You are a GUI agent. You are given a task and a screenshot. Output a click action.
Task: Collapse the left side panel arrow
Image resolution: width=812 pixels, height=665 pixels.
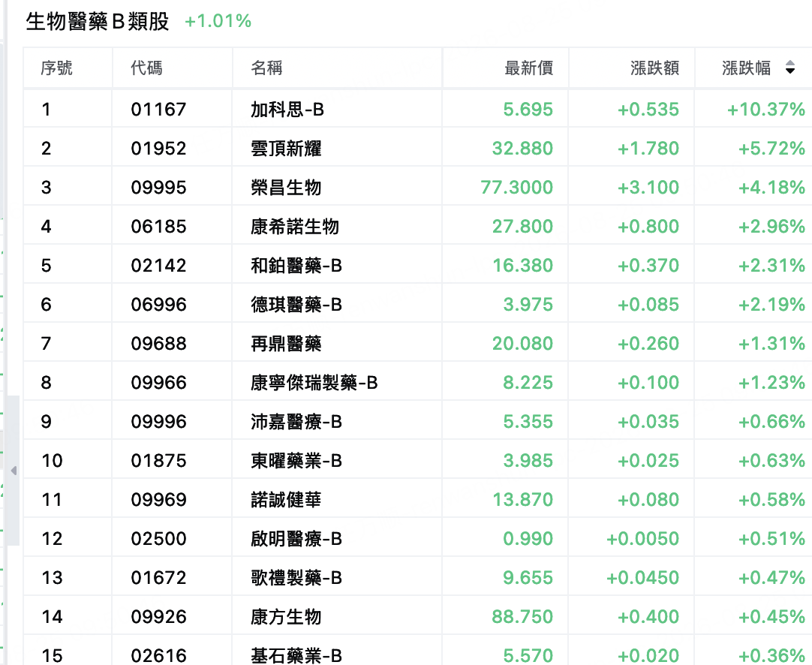(x=14, y=471)
